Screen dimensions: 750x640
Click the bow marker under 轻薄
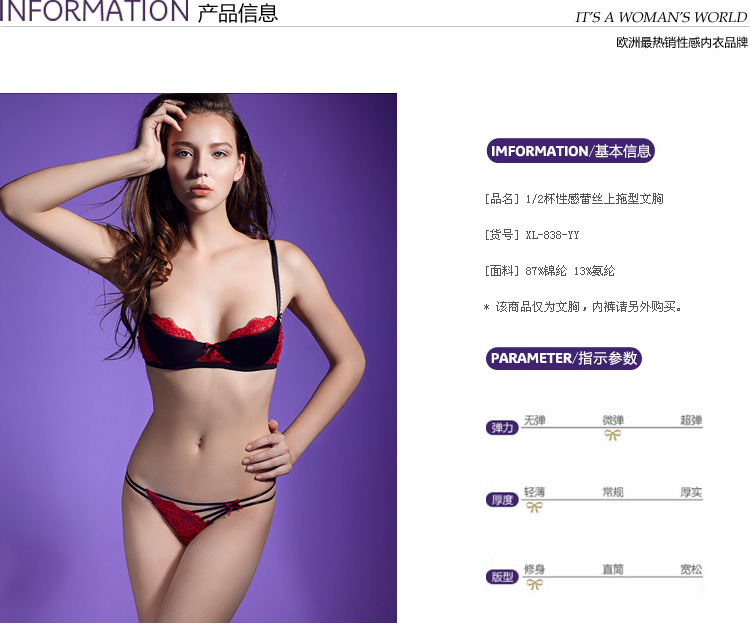534,507
